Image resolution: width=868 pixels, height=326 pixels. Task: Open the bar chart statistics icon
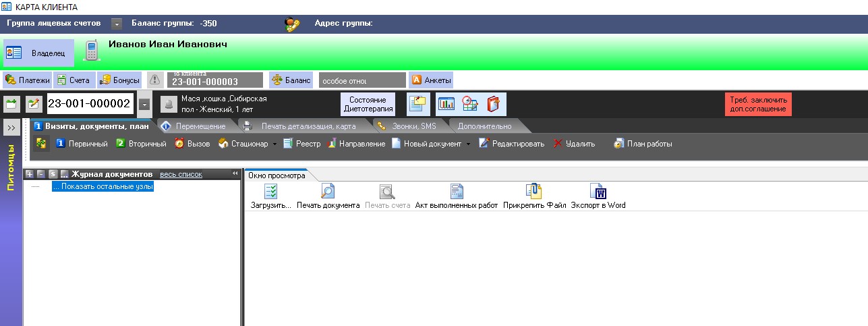click(x=446, y=104)
